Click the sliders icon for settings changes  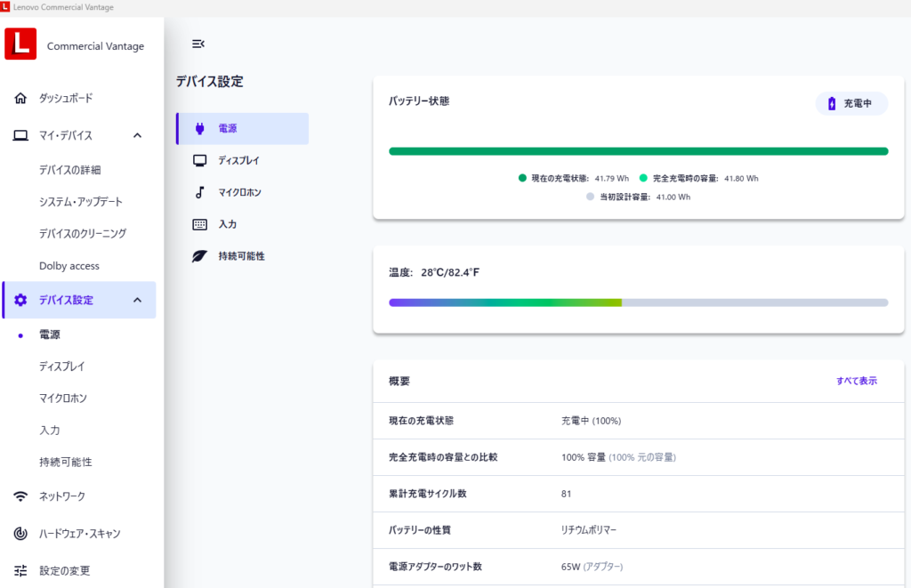[20, 571]
